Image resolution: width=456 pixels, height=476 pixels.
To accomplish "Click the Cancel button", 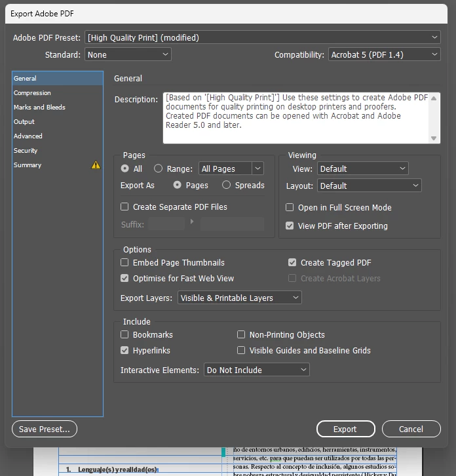I will pyautogui.click(x=411, y=429).
